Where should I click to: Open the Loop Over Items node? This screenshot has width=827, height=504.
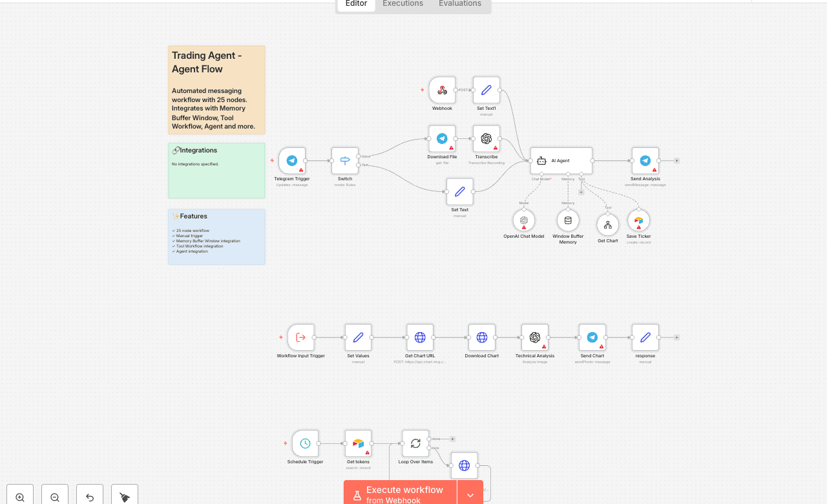pos(415,444)
